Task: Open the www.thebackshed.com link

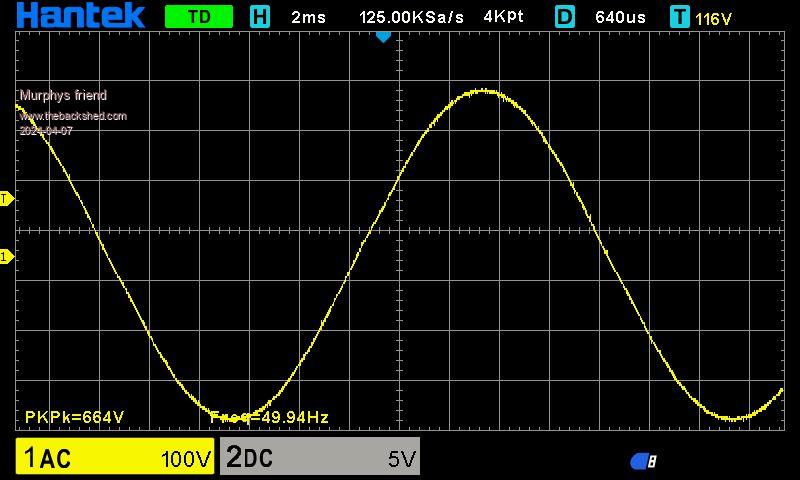Action: [x=73, y=116]
